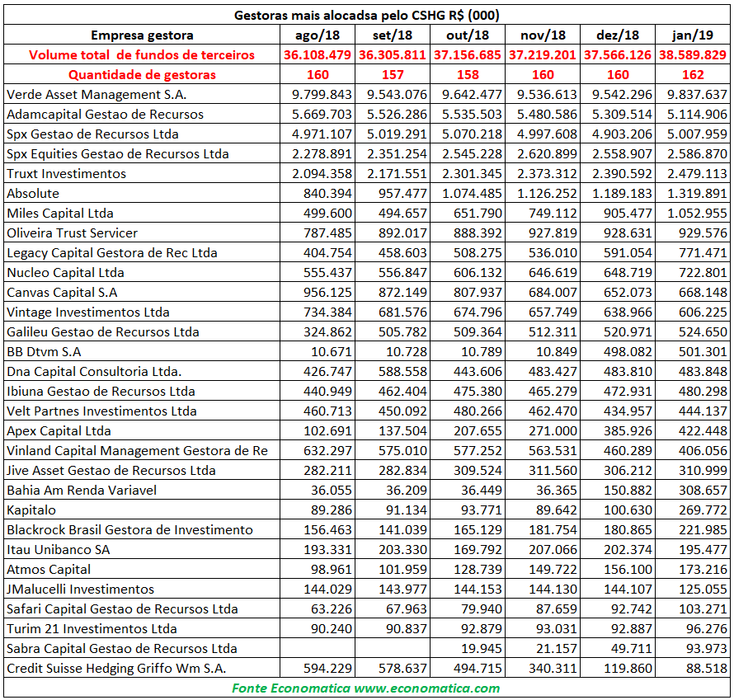The image size is (734, 700).
Task: Select 'Miles Capital Ltda' row name
Action: [x=60, y=213]
